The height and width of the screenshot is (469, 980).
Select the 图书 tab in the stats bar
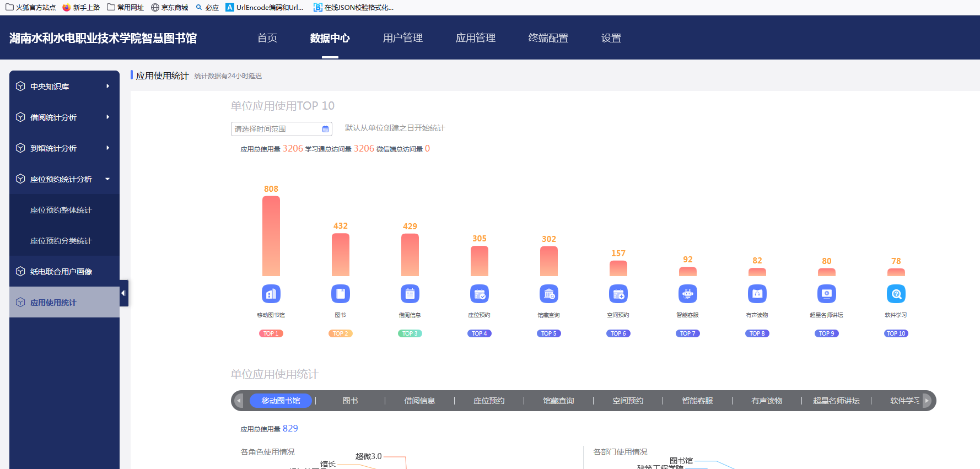pyautogui.click(x=350, y=401)
